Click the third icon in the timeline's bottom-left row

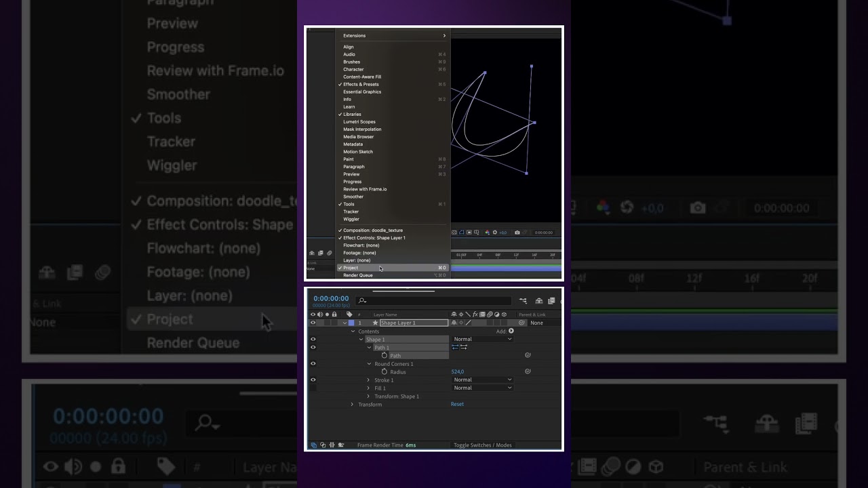[x=331, y=445]
